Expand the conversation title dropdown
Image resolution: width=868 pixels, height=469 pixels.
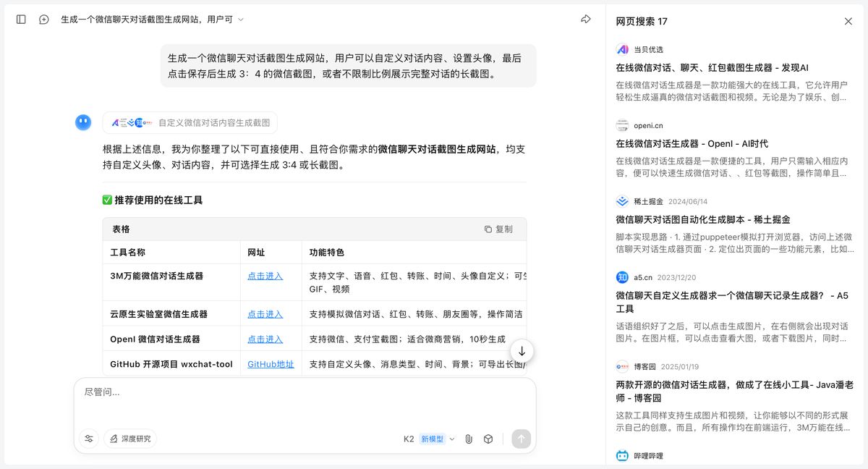pos(242,20)
